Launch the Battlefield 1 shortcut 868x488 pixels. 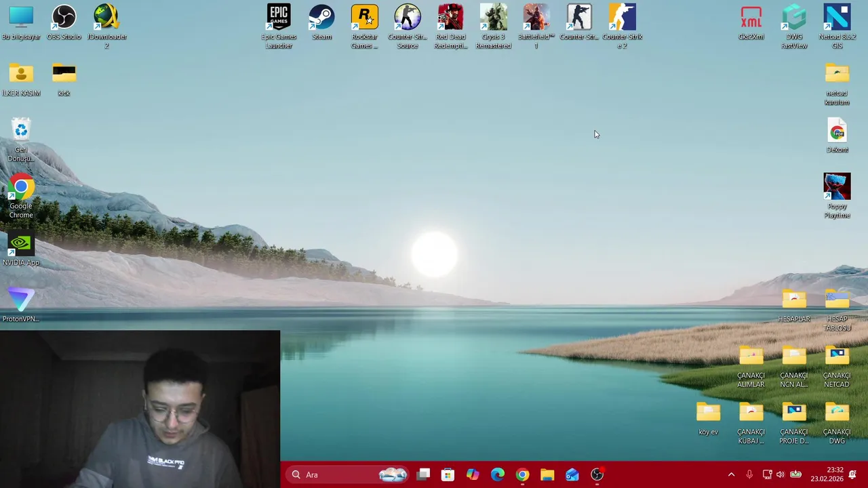click(536, 27)
